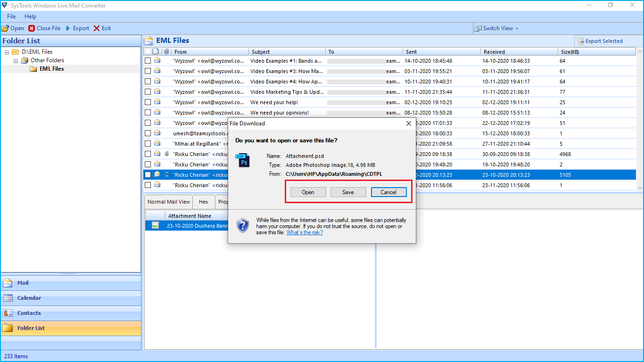The height and width of the screenshot is (362, 644).
Task: Click envelope icon of Video Marketing Tips email
Action: click(x=157, y=91)
